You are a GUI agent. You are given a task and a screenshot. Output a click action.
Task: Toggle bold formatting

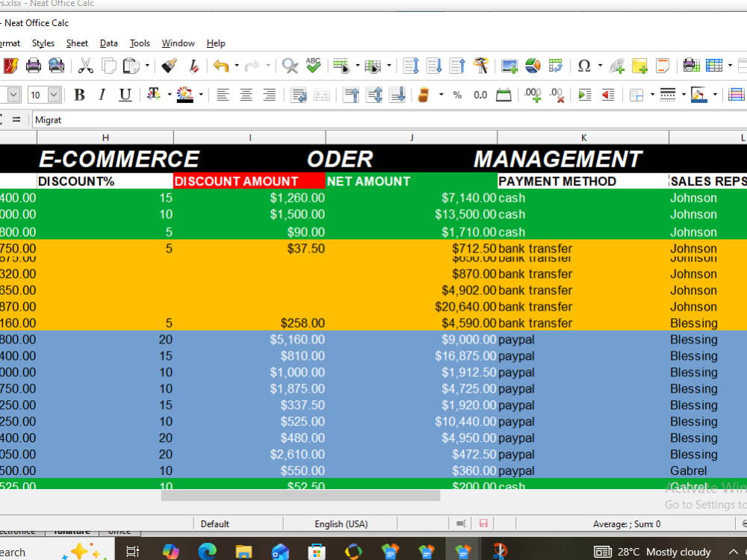[79, 95]
